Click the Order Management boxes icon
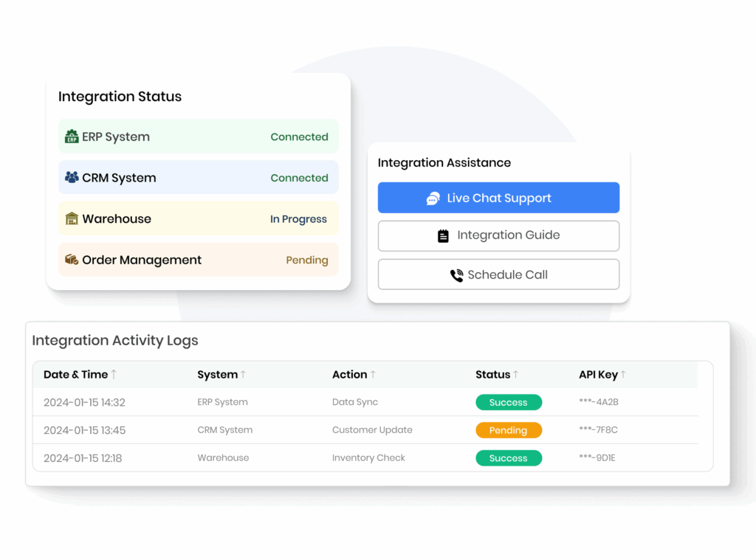Viewport: 756px width, 560px height. tap(72, 259)
